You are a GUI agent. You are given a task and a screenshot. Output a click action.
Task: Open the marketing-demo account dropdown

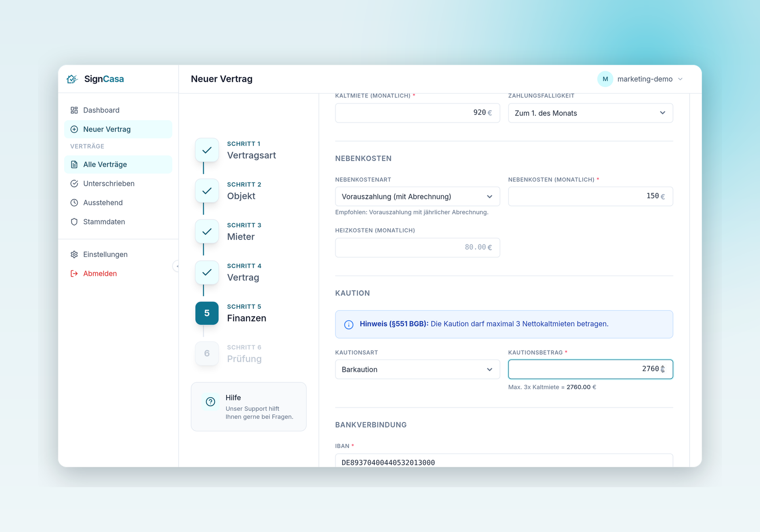(x=640, y=79)
